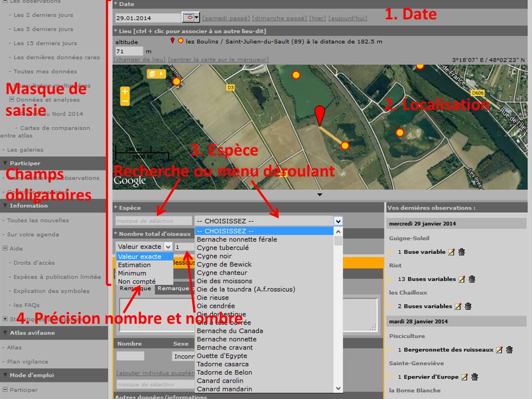This screenshot has height=399, width=532.
Task: Edit the 2 Buses variables observation
Action: 458,306
